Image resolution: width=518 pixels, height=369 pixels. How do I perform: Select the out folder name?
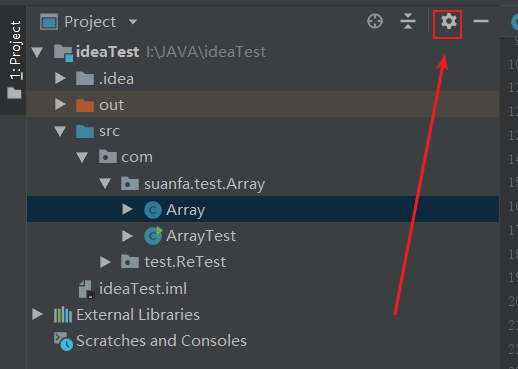pyautogui.click(x=111, y=105)
